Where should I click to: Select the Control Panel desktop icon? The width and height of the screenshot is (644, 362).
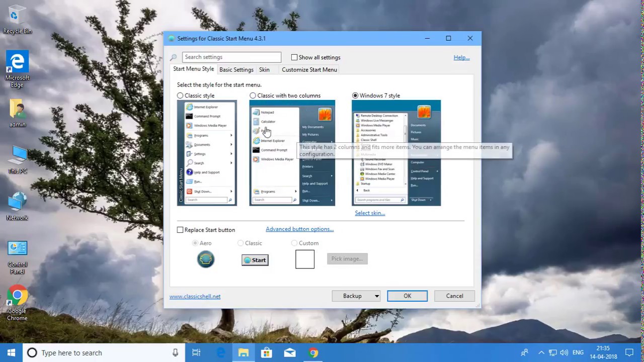(17, 257)
